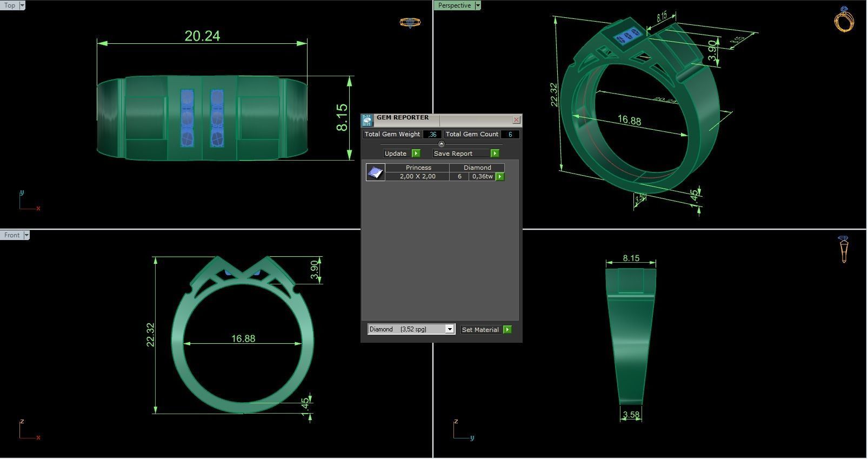Select blue gemstones on Perspective ring
The image size is (868, 459).
[x=629, y=37]
